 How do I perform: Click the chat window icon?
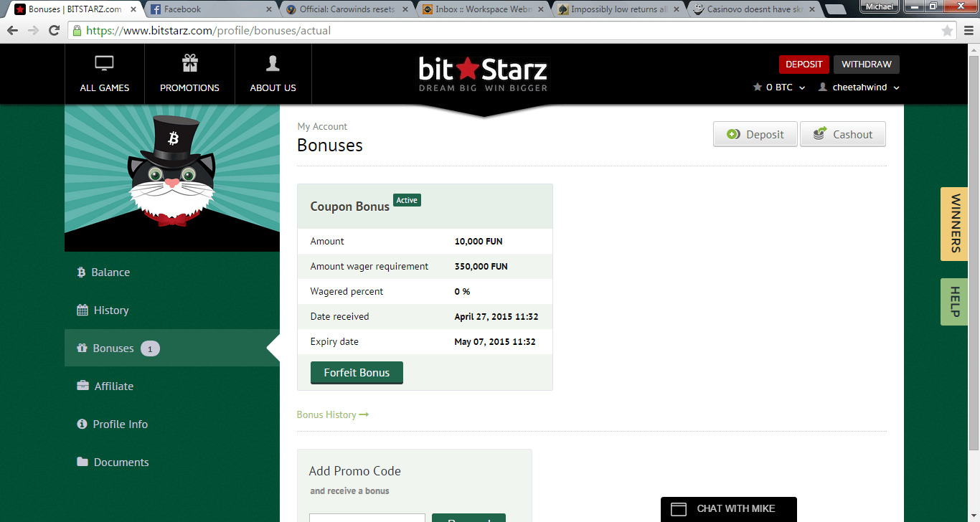[679, 509]
